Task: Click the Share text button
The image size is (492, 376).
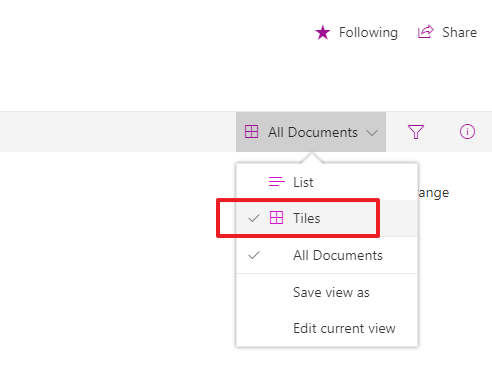Action: (x=459, y=32)
